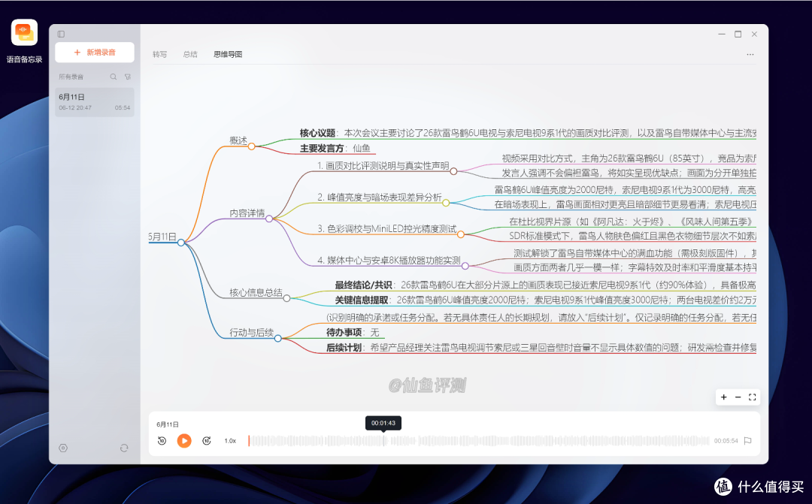The height and width of the screenshot is (504, 812).
Task: Collapse the 6月11日 root node circle
Action: click(180, 242)
